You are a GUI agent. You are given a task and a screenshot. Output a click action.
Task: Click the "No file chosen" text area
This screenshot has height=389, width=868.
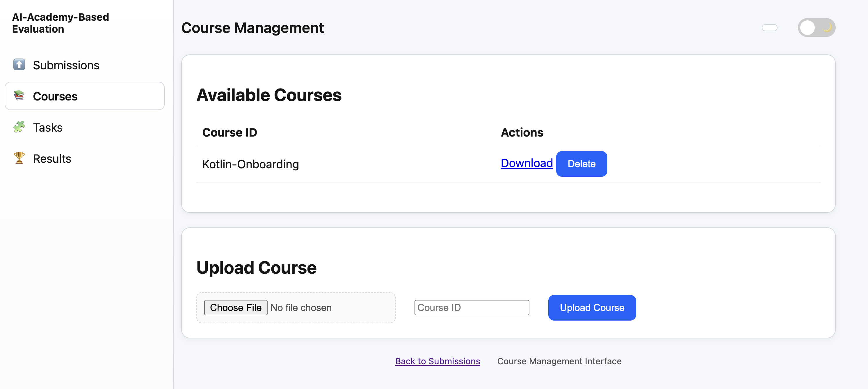[301, 308]
